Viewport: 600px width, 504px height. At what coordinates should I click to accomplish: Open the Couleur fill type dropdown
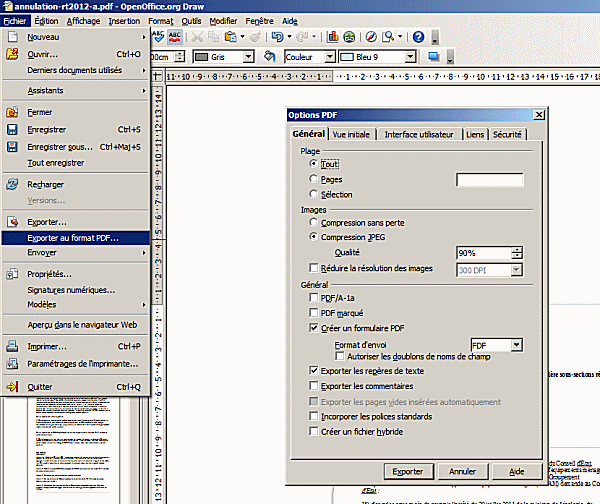329,57
